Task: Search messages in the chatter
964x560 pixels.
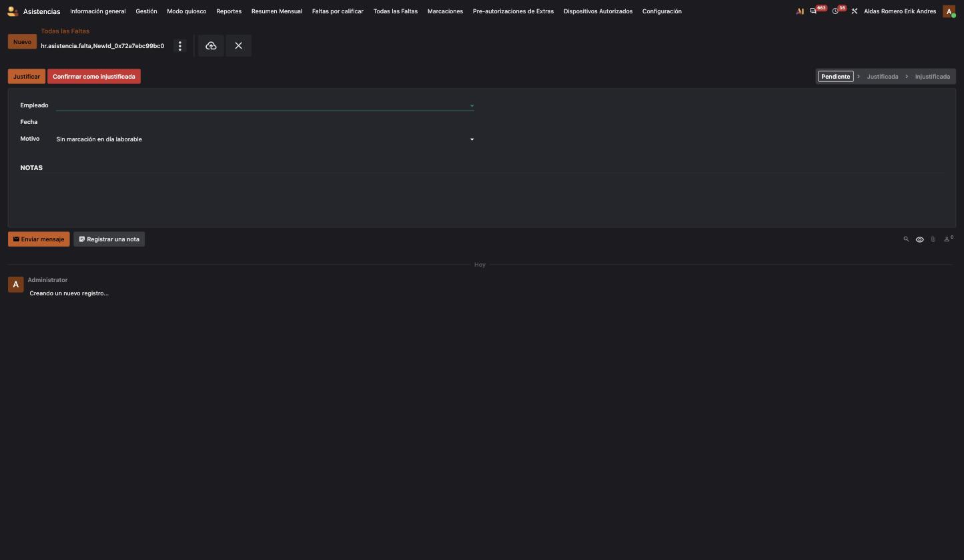Action: point(906,239)
